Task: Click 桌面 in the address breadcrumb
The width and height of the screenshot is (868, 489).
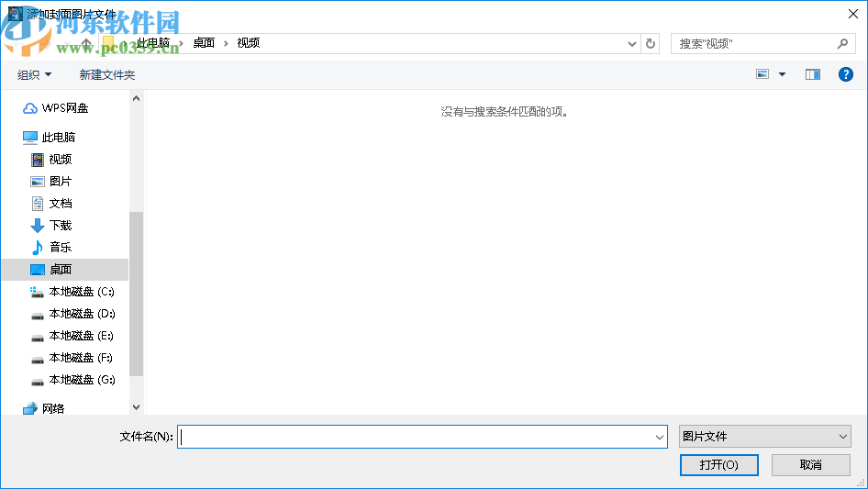Action: point(204,42)
